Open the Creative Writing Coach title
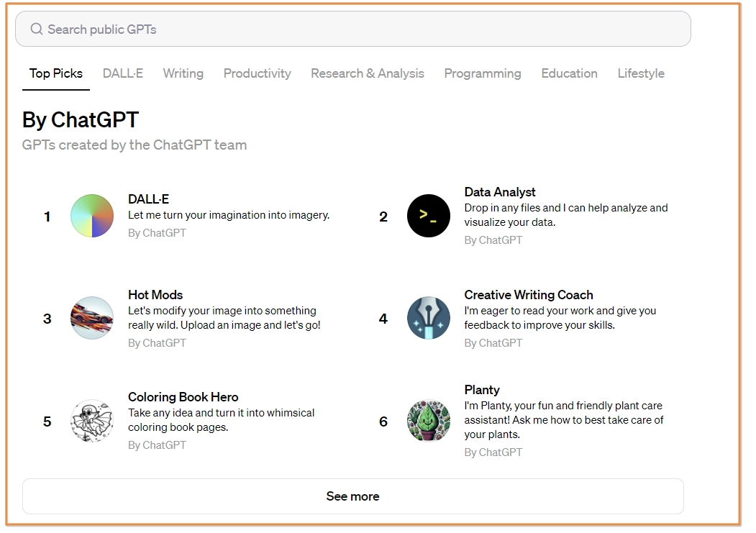The width and height of the screenshot is (756, 533). tap(529, 294)
